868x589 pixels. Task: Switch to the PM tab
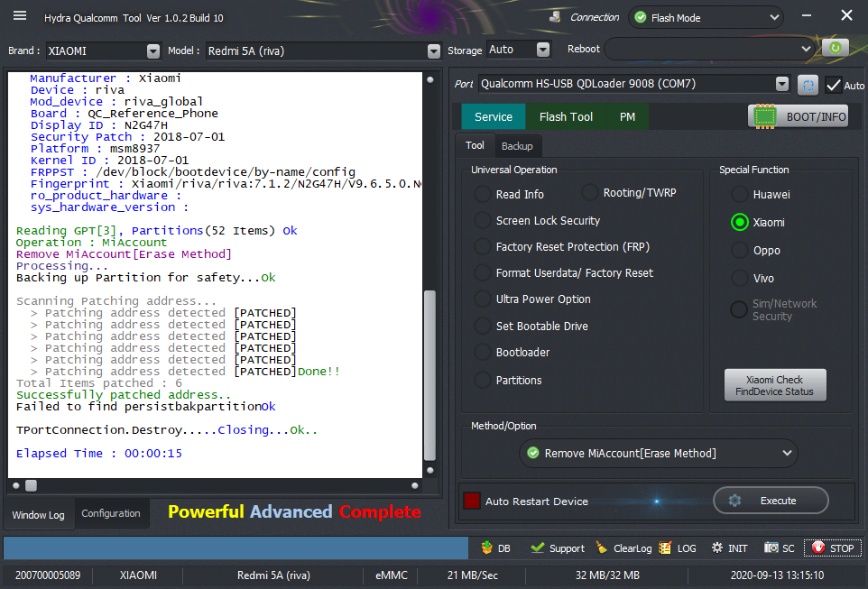(x=627, y=116)
